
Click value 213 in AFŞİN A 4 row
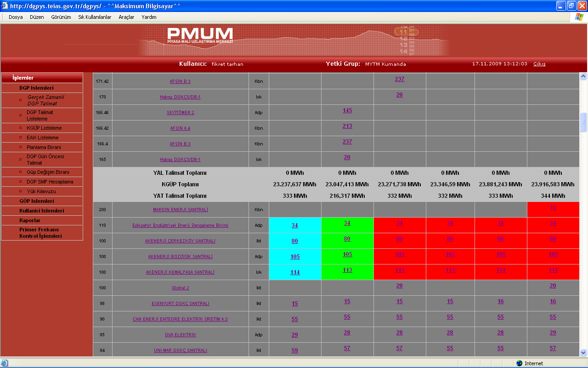click(347, 126)
